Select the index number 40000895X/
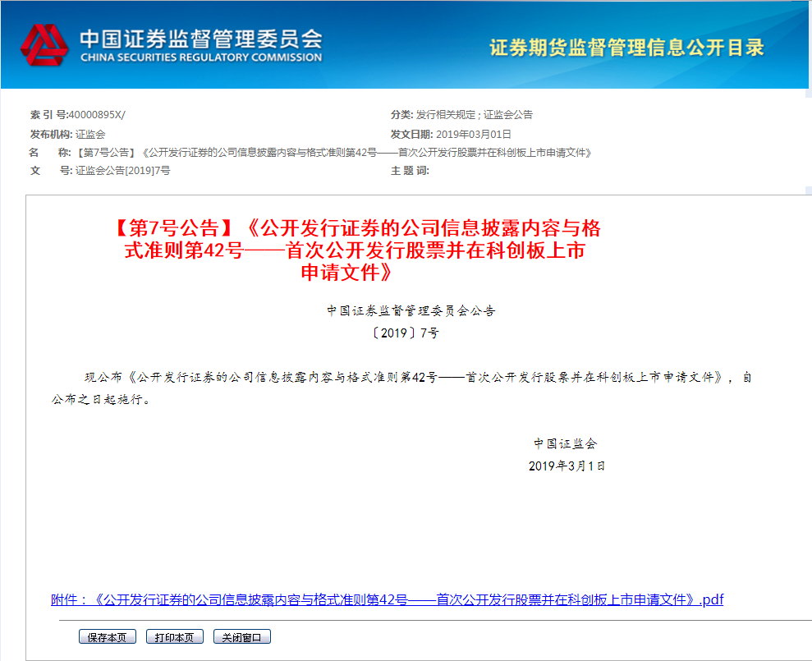 point(97,115)
